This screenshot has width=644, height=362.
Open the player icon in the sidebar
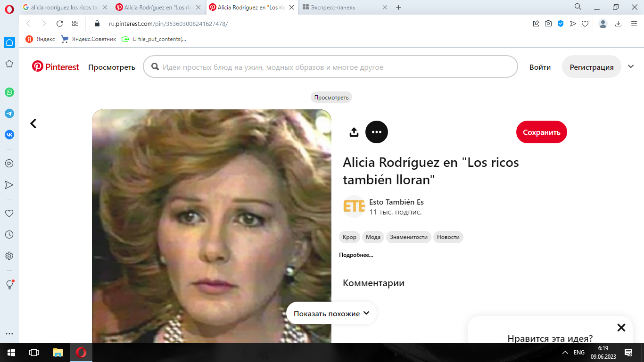coord(9,164)
